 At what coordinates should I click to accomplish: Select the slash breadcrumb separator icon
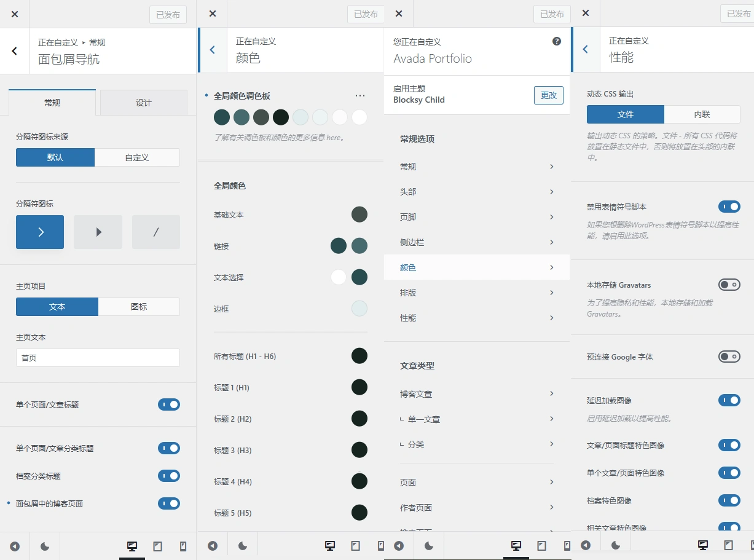coord(156,232)
